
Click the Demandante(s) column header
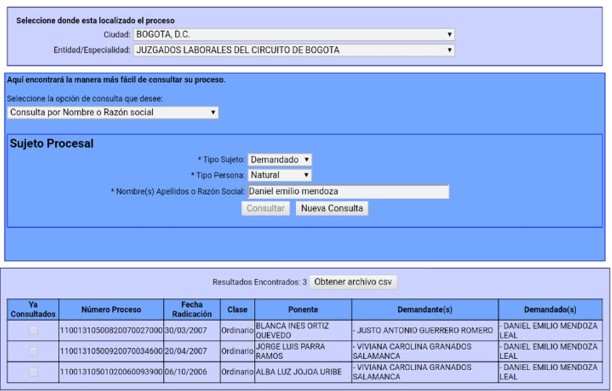425,310
